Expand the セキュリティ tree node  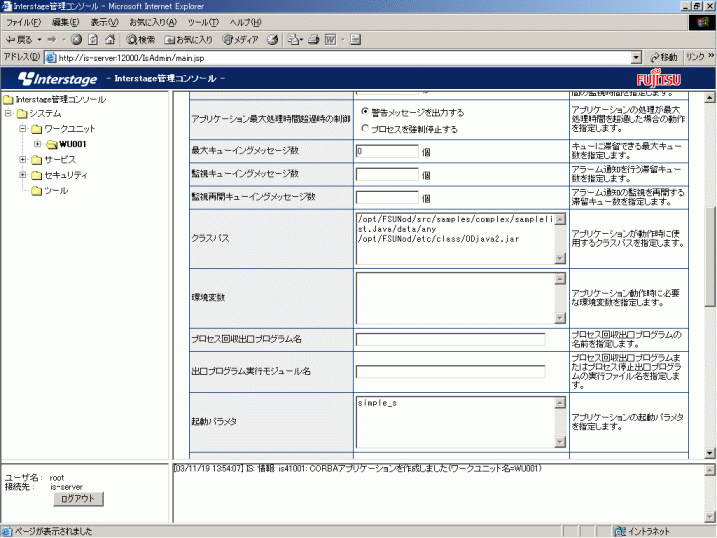click(23, 175)
